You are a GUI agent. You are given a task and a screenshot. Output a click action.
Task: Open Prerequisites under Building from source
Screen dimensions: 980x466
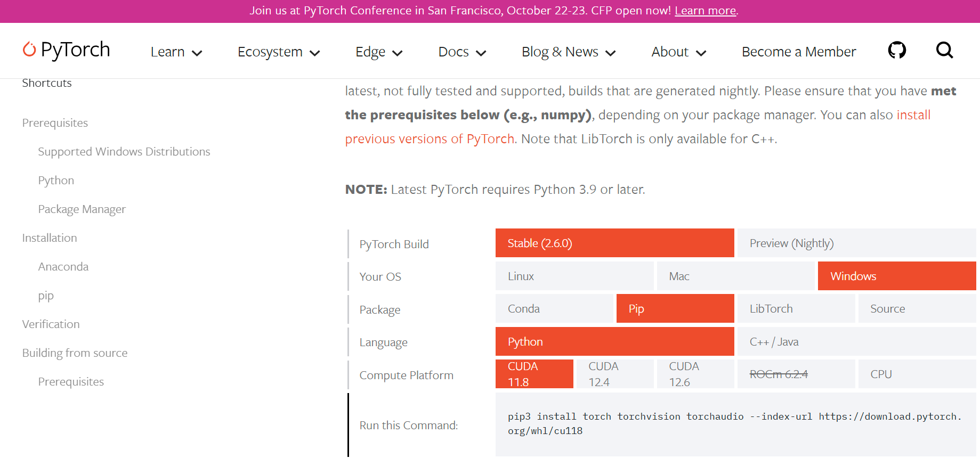click(71, 382)
